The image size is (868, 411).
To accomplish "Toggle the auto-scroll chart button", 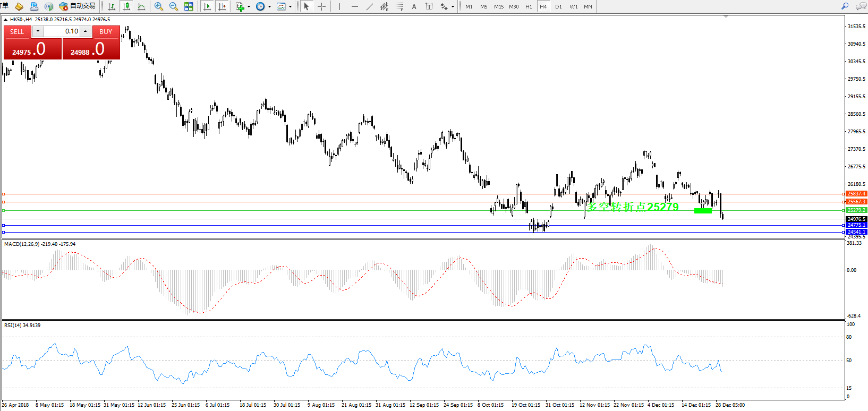I will click(x=207, y=6).
